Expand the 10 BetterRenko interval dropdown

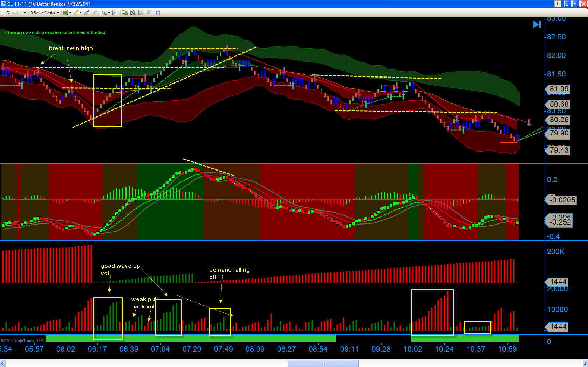tap(58, 13)
